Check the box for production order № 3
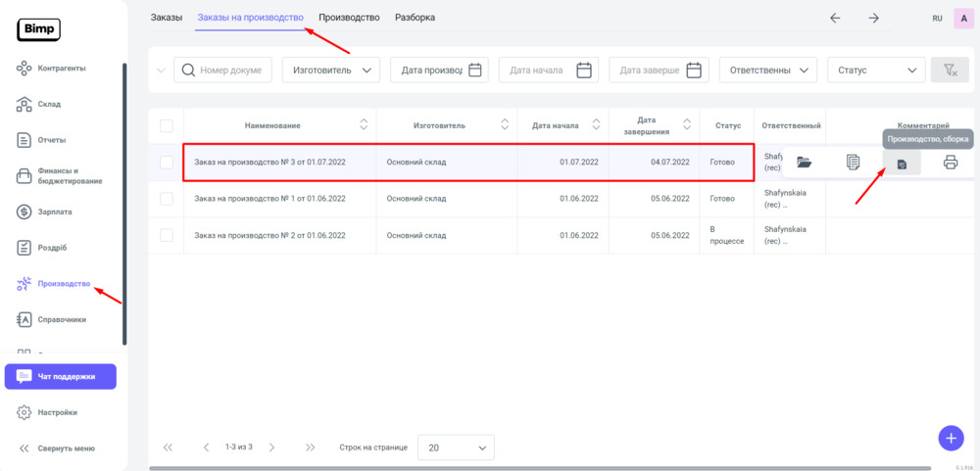Viewport: 980px width, 471px height. [167, 163]
